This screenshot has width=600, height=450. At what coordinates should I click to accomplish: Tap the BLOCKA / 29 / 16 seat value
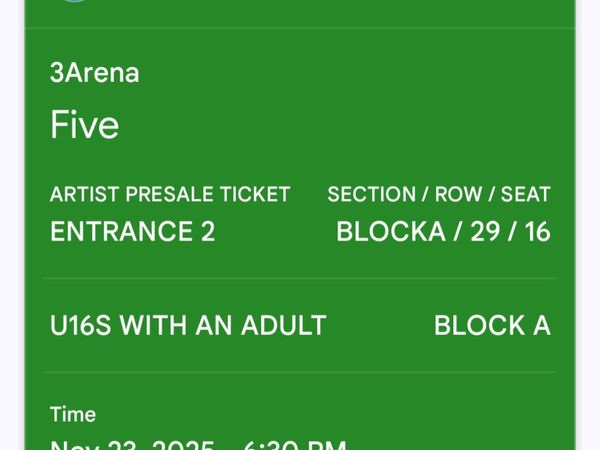pyautogui.click(x=443, y=232)
